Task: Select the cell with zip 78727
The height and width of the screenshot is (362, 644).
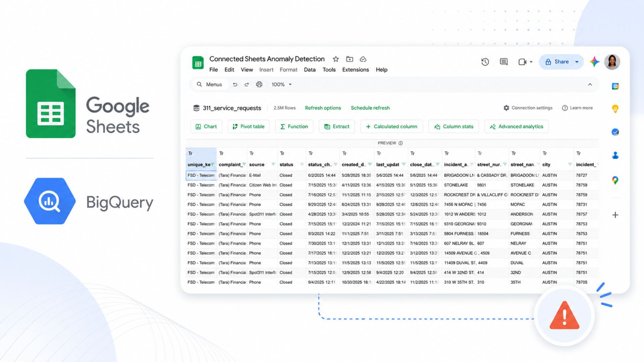Action: coord(586,175)
